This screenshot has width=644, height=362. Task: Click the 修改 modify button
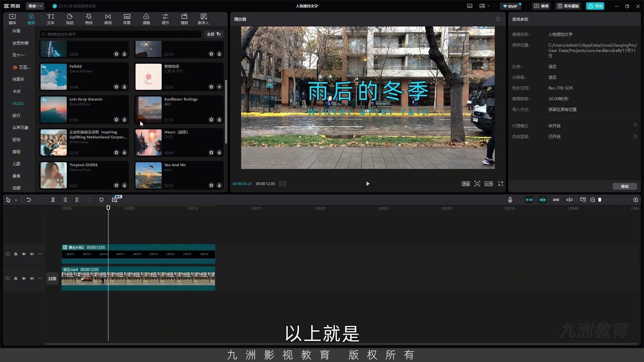625,186
